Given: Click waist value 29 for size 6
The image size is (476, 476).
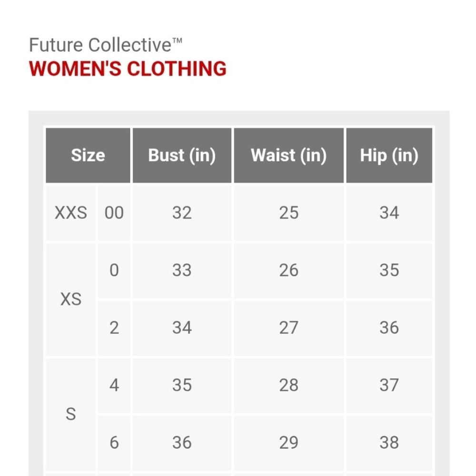Looking at the screenshot, I should (288, 443).
